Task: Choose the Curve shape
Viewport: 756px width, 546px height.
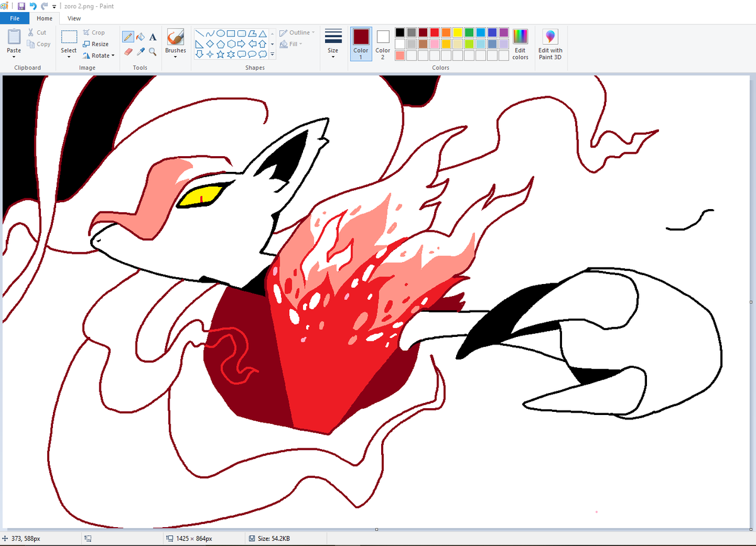Action: point(210,33)
